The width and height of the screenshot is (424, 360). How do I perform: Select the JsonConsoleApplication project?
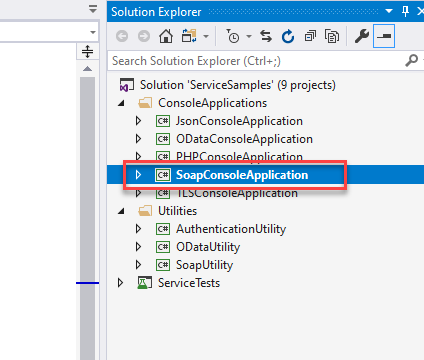point(239,121)
